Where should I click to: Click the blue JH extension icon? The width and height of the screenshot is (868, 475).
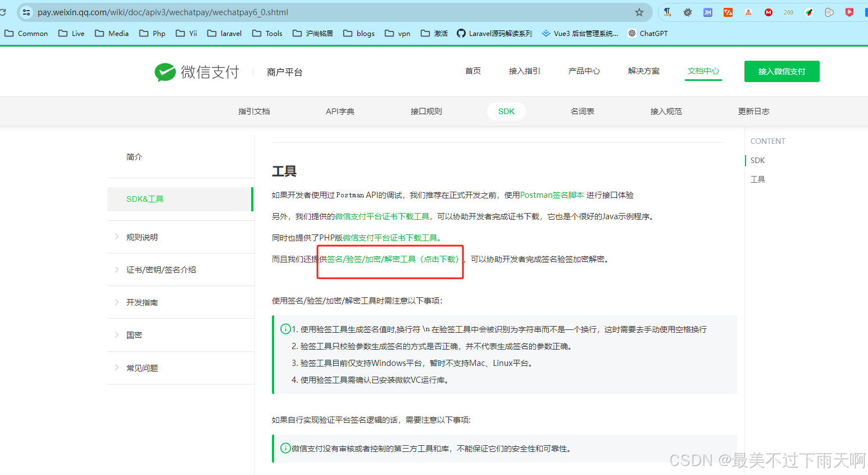[x=708, y=12]
